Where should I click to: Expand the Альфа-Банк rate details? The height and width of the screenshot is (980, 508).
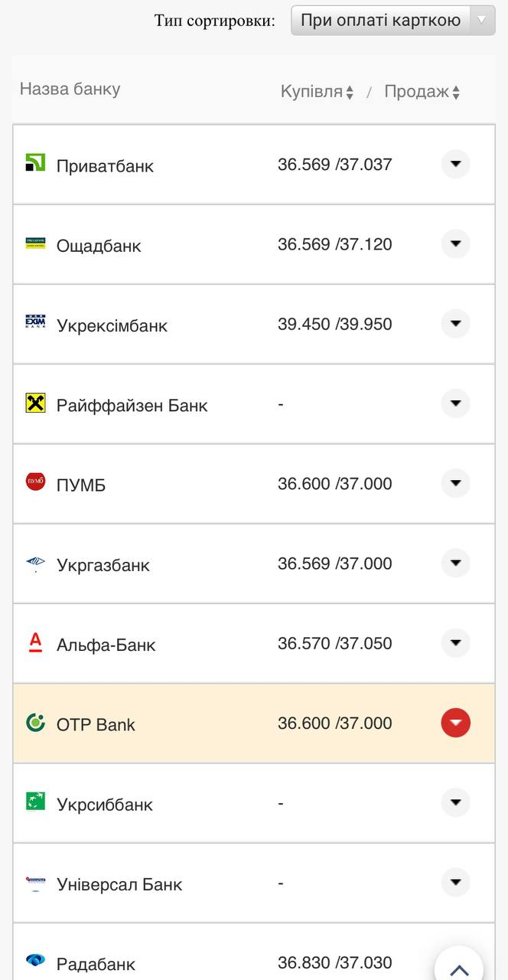click(x=455, y=642)
